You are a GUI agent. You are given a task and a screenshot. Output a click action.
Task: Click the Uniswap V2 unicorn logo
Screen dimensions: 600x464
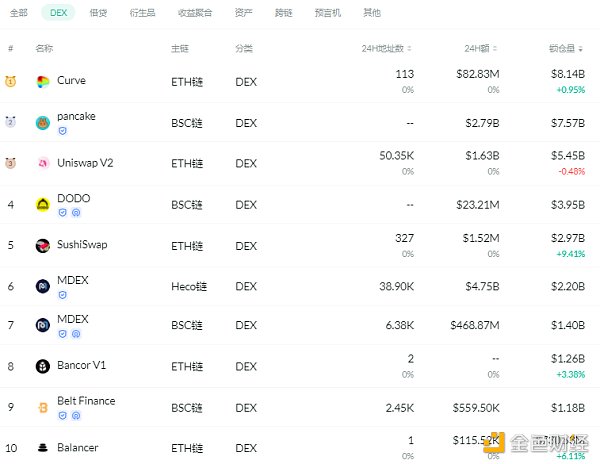(42, 163)
